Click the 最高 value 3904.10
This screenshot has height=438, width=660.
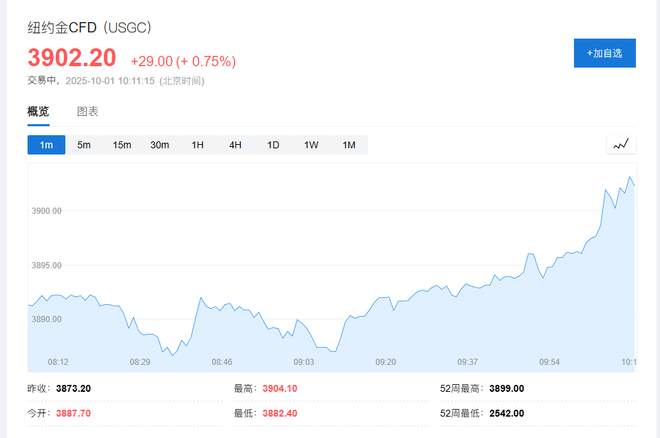pyautogui.click(x=280, y=388)
